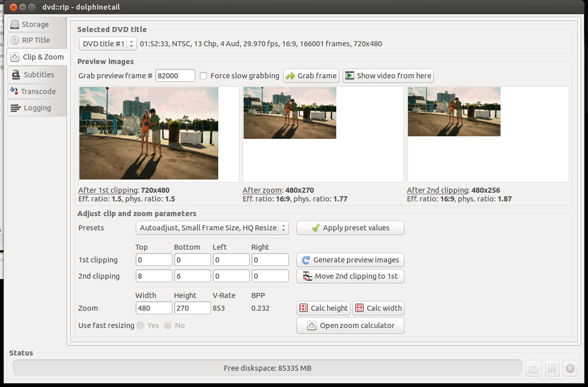
Task: Open the DVD title #1 dropdown
Action: [x=107, y=44]
